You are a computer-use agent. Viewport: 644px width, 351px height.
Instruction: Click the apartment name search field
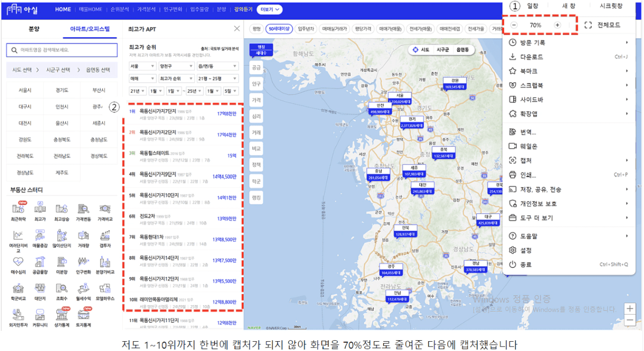(x=62, y=50)
